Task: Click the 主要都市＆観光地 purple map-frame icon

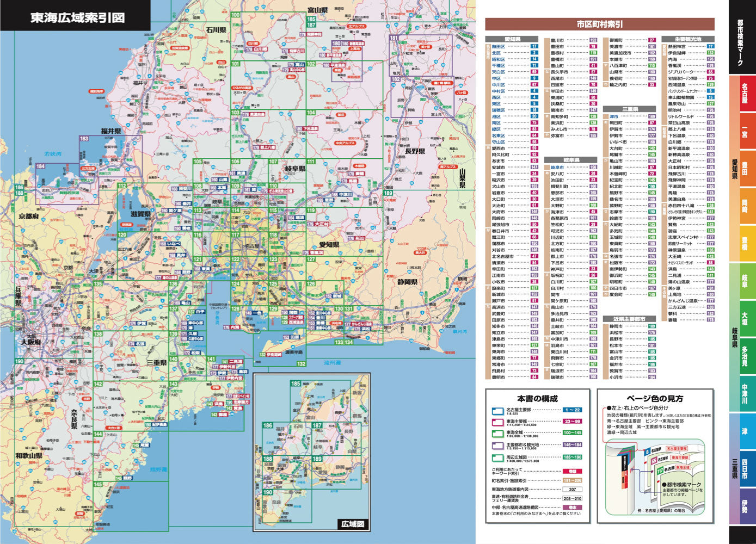Action: 498,444
